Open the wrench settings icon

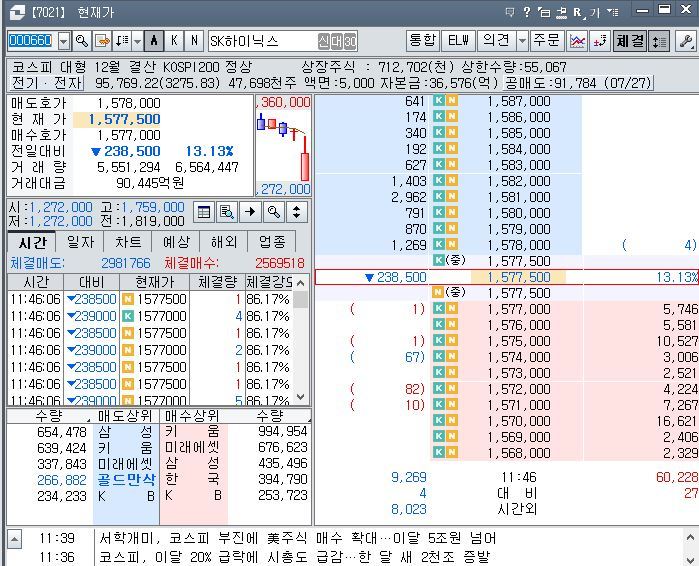tap(686, 41)
